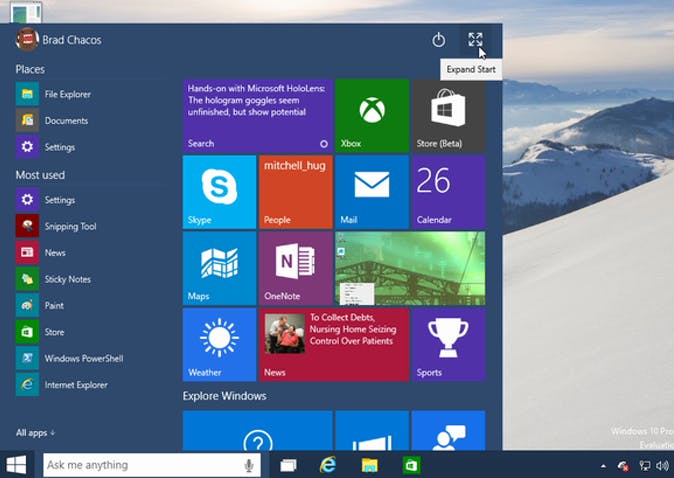
Task: Open the Power options button
Action: 438,40
